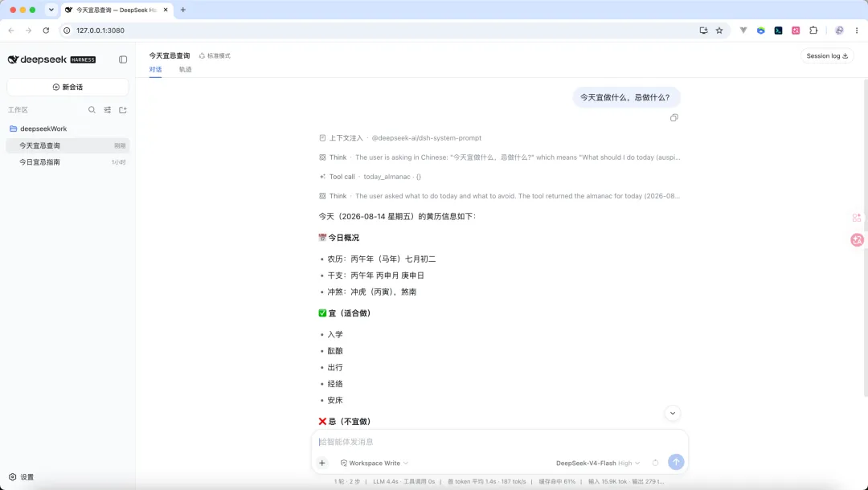Open 设置 settings at sidebar bottom

click(22, 476)
